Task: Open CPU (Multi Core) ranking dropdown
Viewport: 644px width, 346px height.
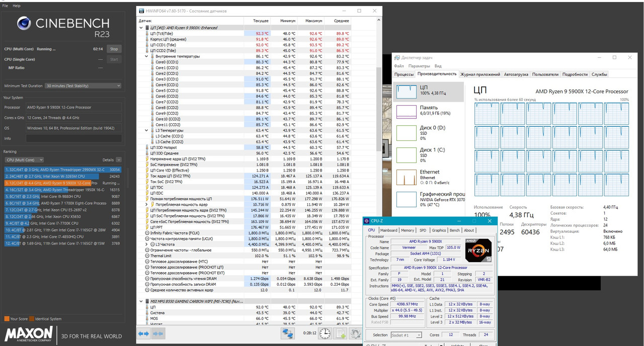Action: (x=24, y=160)
